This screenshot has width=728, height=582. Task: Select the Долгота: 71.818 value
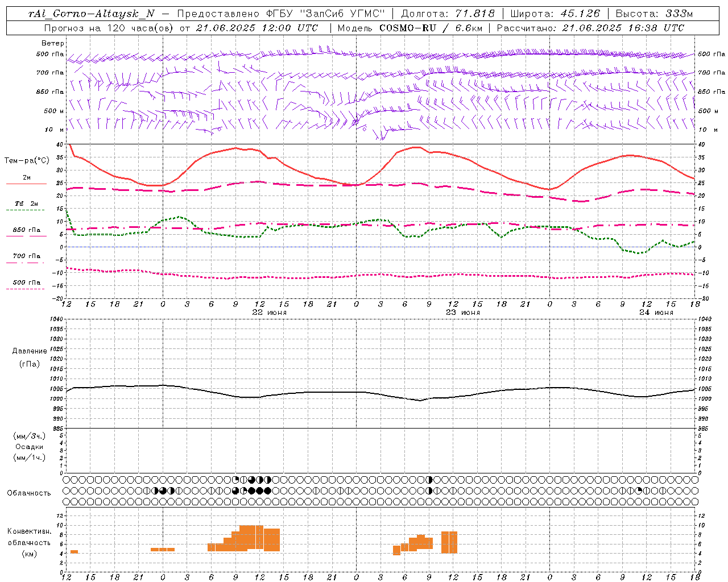(448, 14)
